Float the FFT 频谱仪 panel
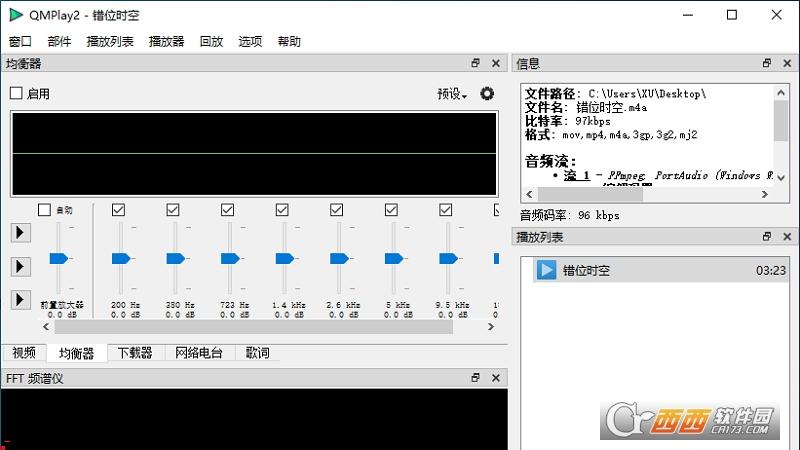 click(476, 378)
